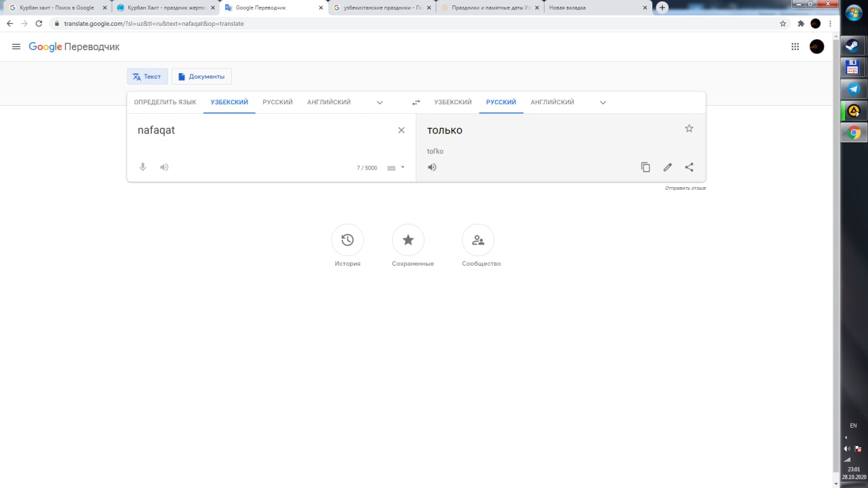Image resolution: width=868 pixels, height=488 pixels.
Task: Clear the source text with the X
Action: pyautogui.click(x=401, y=130)
